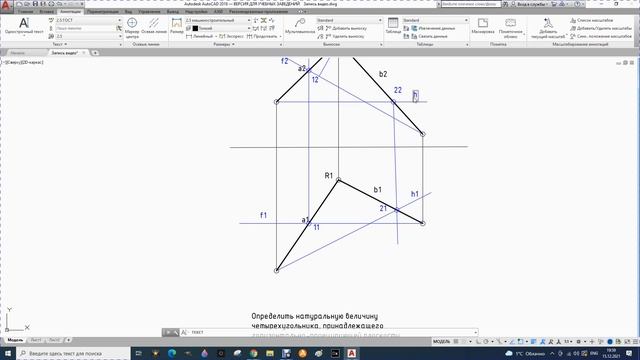Image resolution: width=640 pixels, height=360 pixels.
Task: Open Scale List (Список масштабов)
Action: (592, 20)
